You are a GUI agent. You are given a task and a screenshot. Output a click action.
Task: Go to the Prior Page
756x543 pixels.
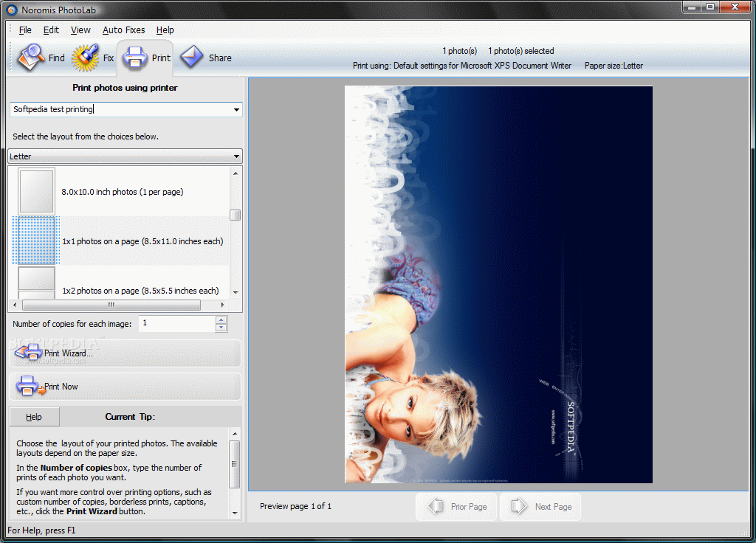(x=456, y=506)
